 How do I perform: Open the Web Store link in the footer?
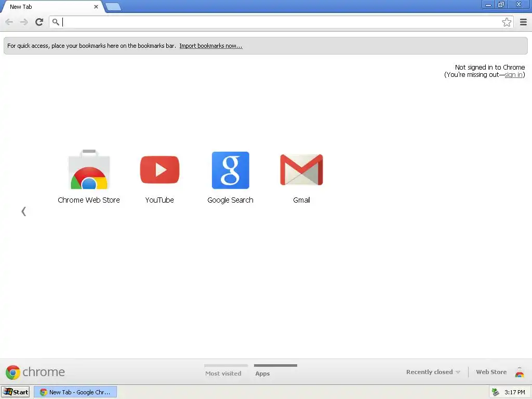click(x=491, y=372)
